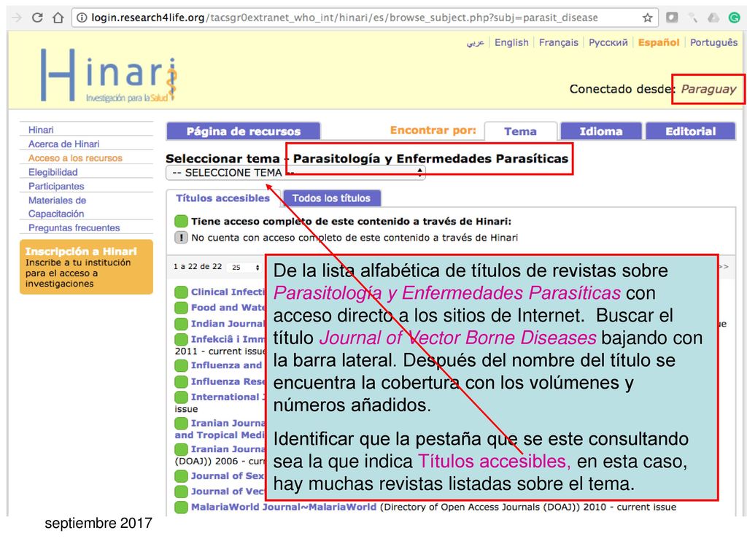This screenshot has height=560, width=747.
Task: Open the SELECCIONE TEMA dropdown
Action: pyautogui.click(x=295, y=172)
